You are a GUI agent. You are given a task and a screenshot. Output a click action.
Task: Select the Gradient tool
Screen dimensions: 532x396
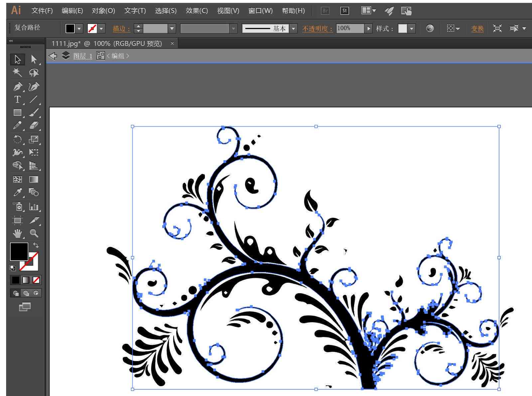(34, 180)
